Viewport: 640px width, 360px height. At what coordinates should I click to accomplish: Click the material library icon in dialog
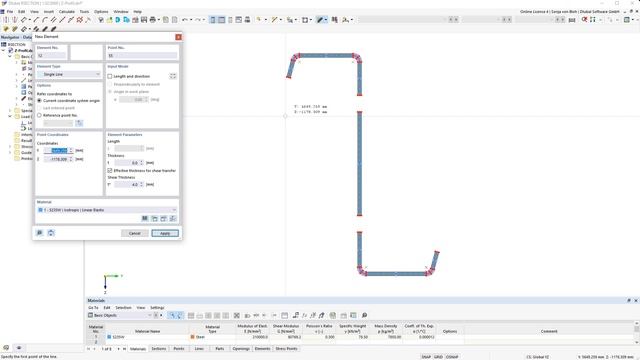pyautogui.click(x=145, y=219)
